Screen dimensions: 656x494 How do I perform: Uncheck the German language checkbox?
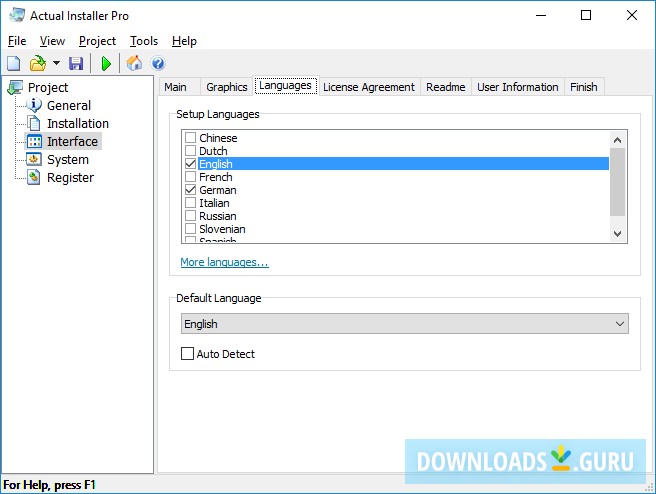click(190, 190)
